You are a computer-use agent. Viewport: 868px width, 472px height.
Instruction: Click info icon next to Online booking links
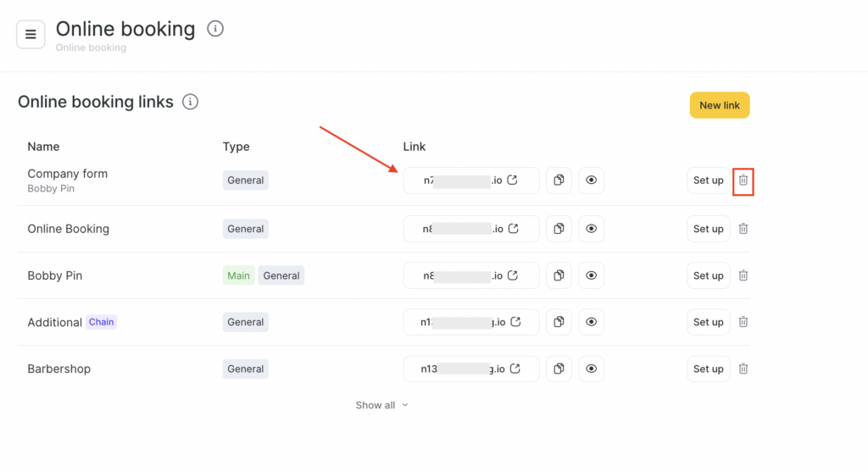pos(191,102)
